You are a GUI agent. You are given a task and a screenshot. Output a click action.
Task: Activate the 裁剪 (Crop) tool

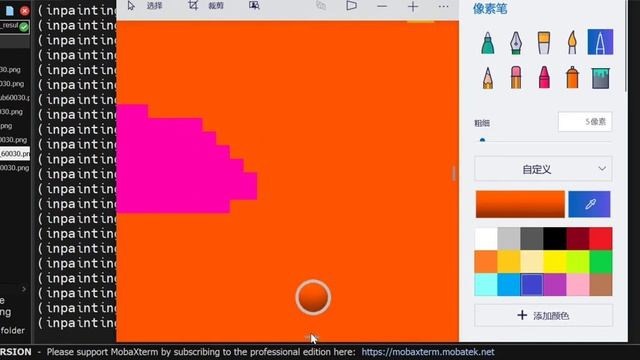coord(206,6)
